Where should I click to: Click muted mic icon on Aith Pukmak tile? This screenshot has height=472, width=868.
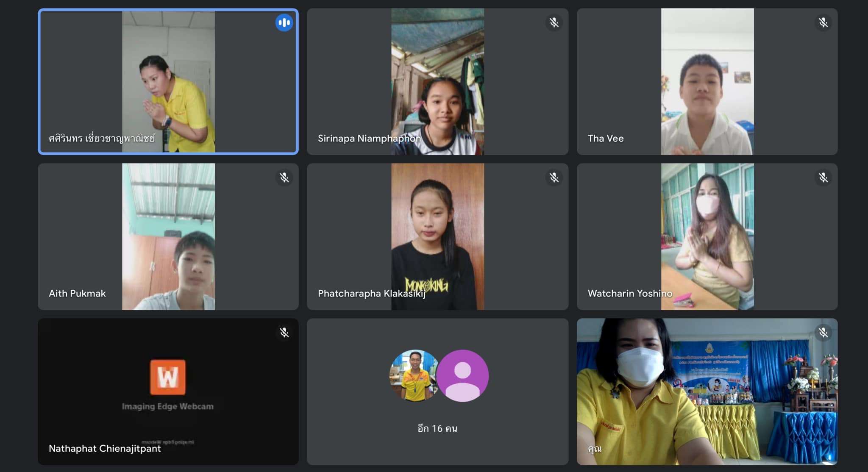tap(284, 178)
